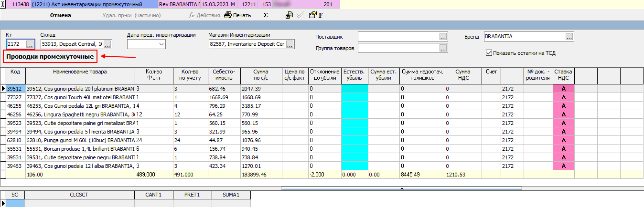Click the Наименование товара column header
Screen dimensions: 644x207
[x=80, y=75]
